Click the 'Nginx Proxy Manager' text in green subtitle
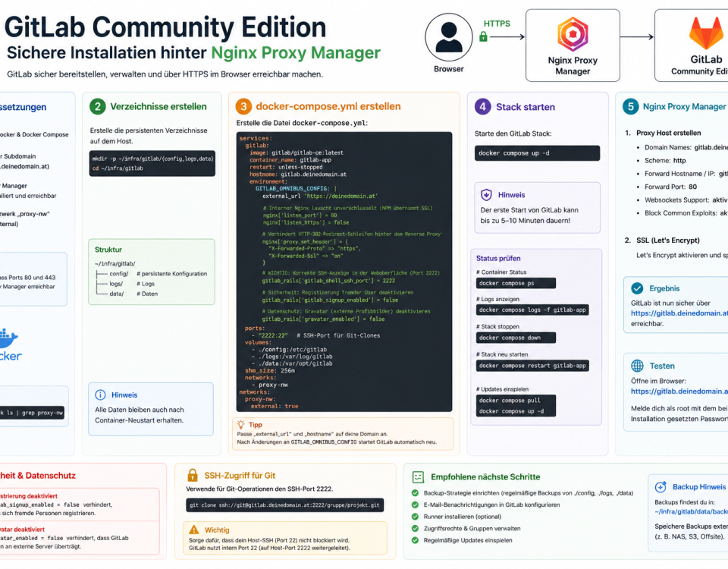 pyautogui.click(x=296, y=53)
